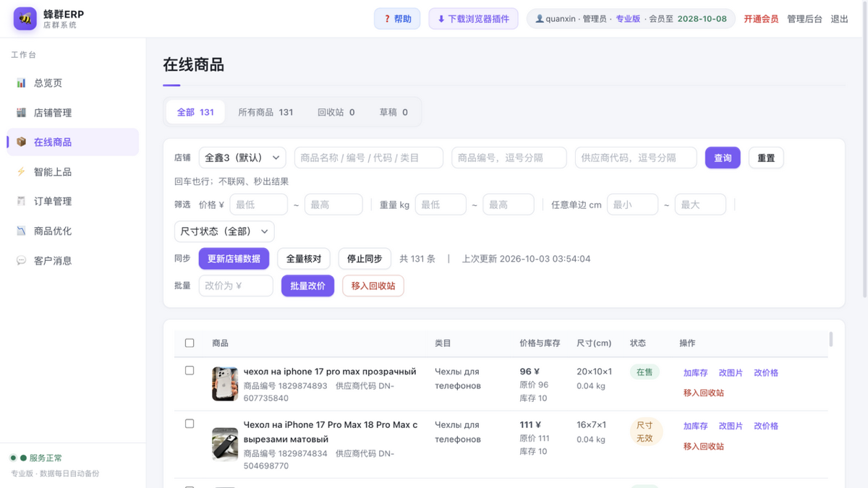Click 加库存 for the 96 ¥ product
This screenshot has height=488, width=868.
tap(696, 373)
